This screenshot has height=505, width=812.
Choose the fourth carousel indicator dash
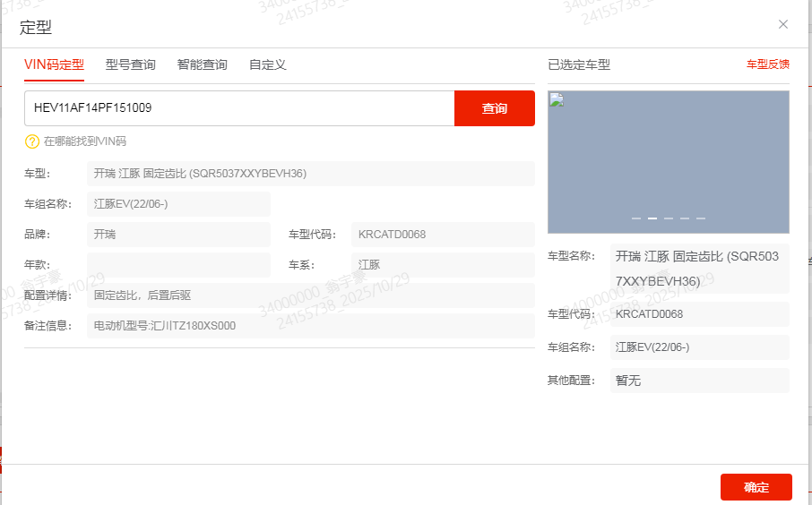point(685,218)
